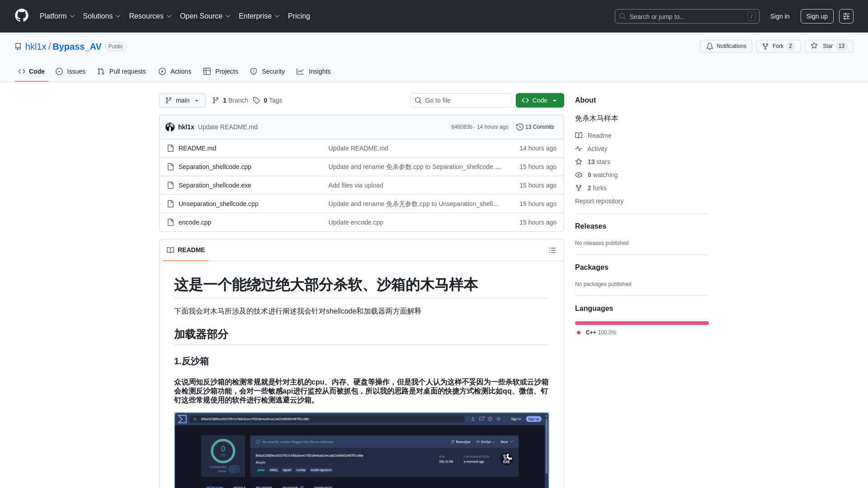Open the repository notifications bell icon
This screenshot has width=868, height=488.
(x=710, y=46)
